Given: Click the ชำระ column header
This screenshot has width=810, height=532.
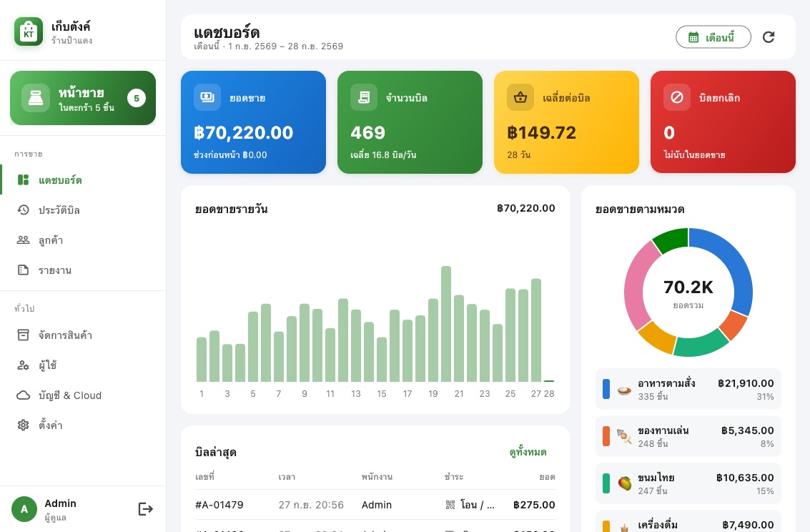Looking at the screenshot, I should coord(453,477).
